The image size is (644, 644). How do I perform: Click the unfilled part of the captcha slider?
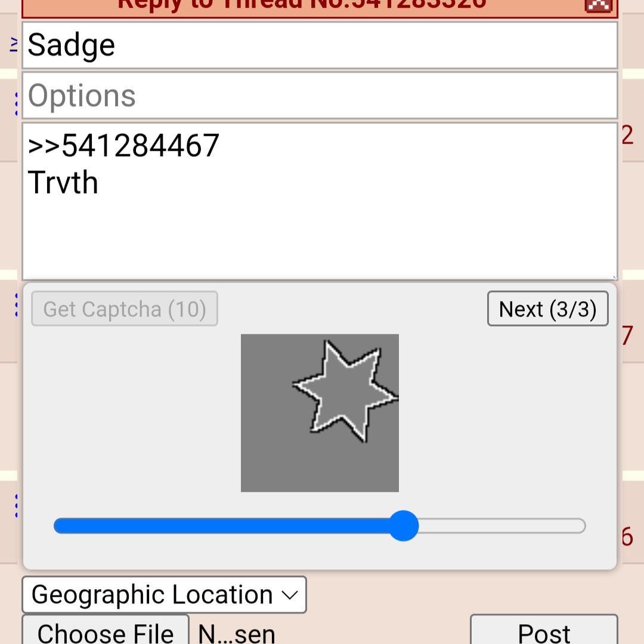(502, 526)
